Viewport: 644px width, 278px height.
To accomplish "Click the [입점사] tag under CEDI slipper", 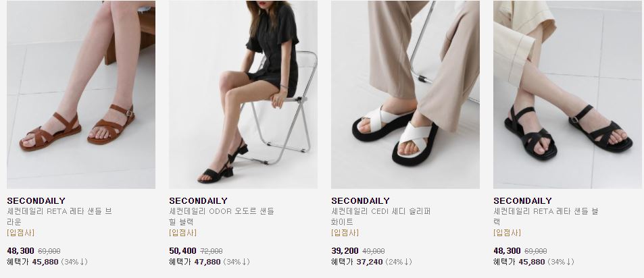I will coord(345,233).
